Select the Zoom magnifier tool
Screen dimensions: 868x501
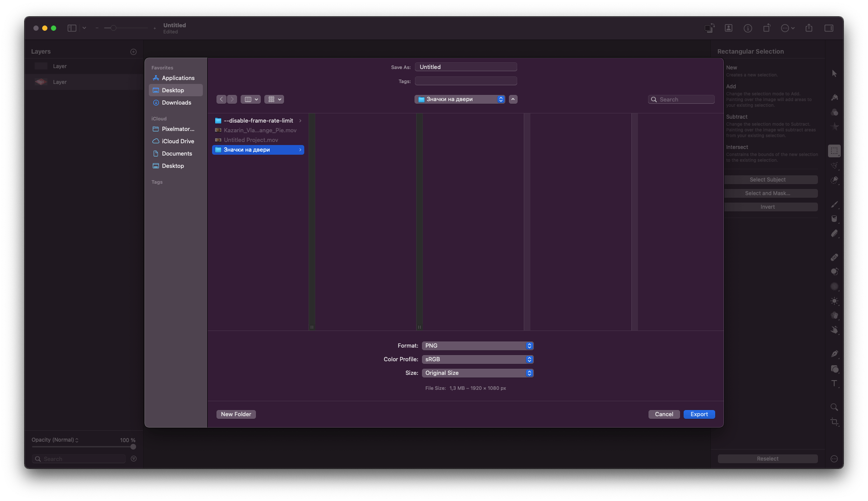(x=835, y=407)
